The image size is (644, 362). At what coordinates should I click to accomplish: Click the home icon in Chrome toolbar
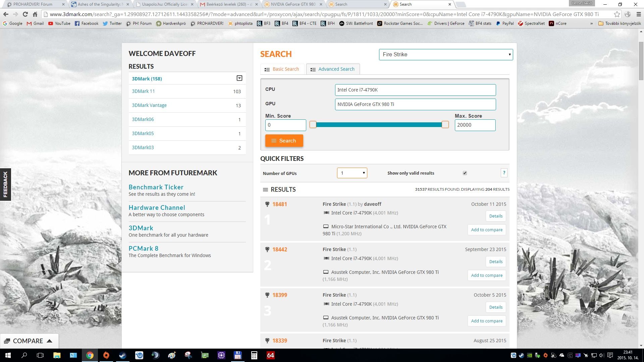pos(35,14)
